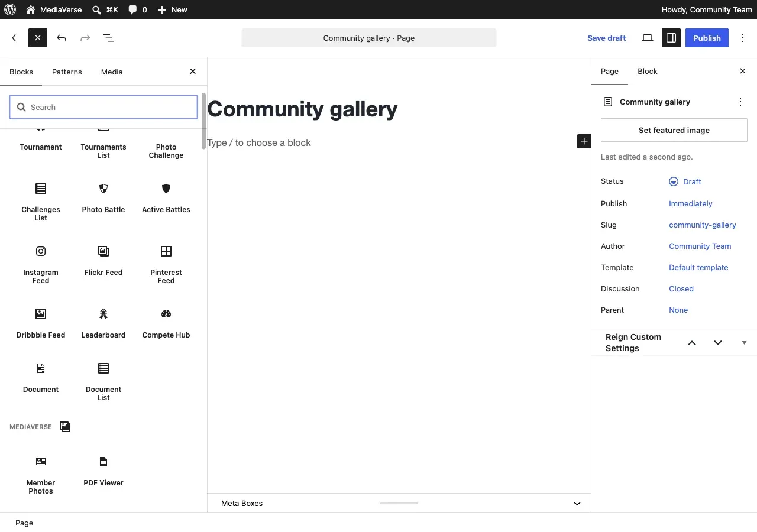757x532 pixels.
Task: Move Reign Custom Settings panel down
Action: (718, 343)
